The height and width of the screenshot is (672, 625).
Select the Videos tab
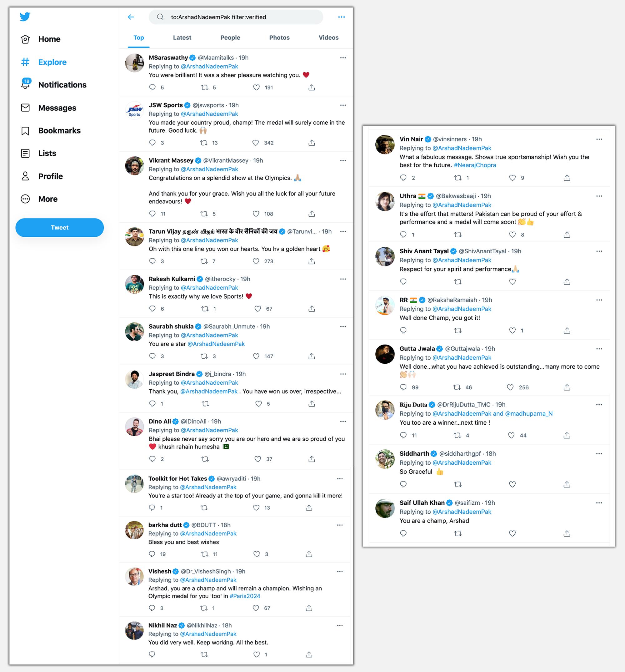pyautogui.click(x=328, y=38)
